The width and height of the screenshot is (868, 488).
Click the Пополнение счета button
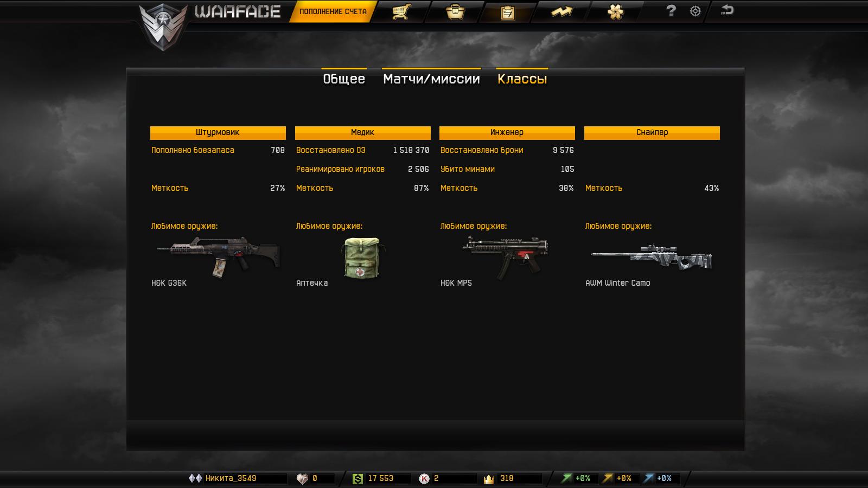(333, 11)
